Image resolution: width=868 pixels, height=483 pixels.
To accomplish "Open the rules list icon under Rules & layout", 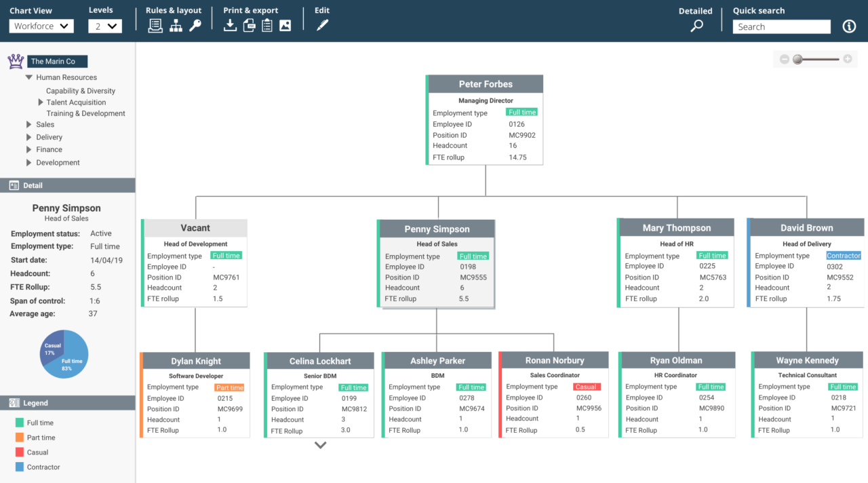I will tap(155, 24).
